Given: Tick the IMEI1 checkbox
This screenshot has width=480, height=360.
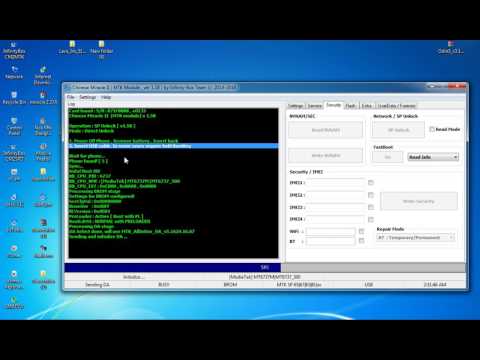Looking at the screenshot, I should 371,182.
